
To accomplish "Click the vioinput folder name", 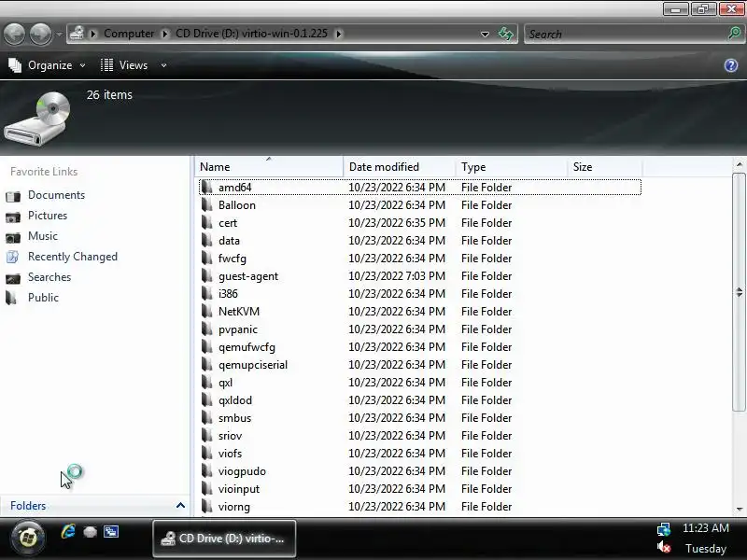I will click(x=239, y=489).
